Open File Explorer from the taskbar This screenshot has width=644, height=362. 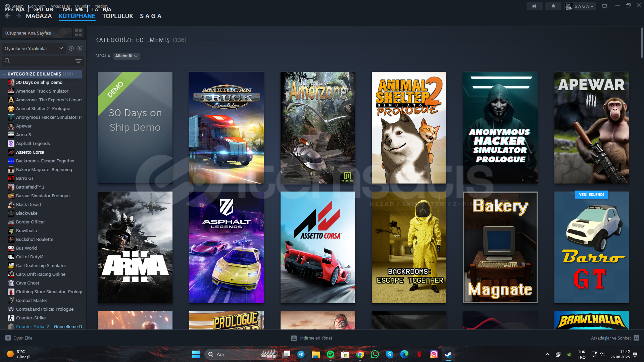click(x=316, y=354)
